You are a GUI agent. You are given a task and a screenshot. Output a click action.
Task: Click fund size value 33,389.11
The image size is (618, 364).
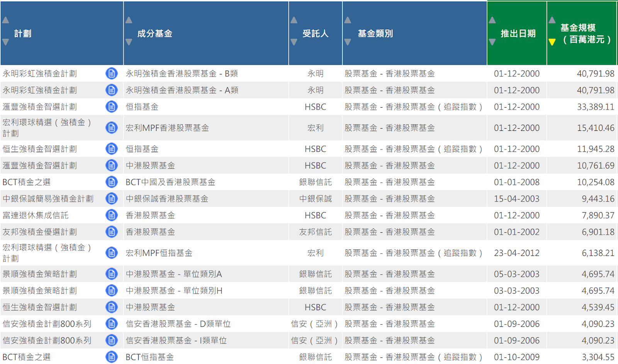596,107
